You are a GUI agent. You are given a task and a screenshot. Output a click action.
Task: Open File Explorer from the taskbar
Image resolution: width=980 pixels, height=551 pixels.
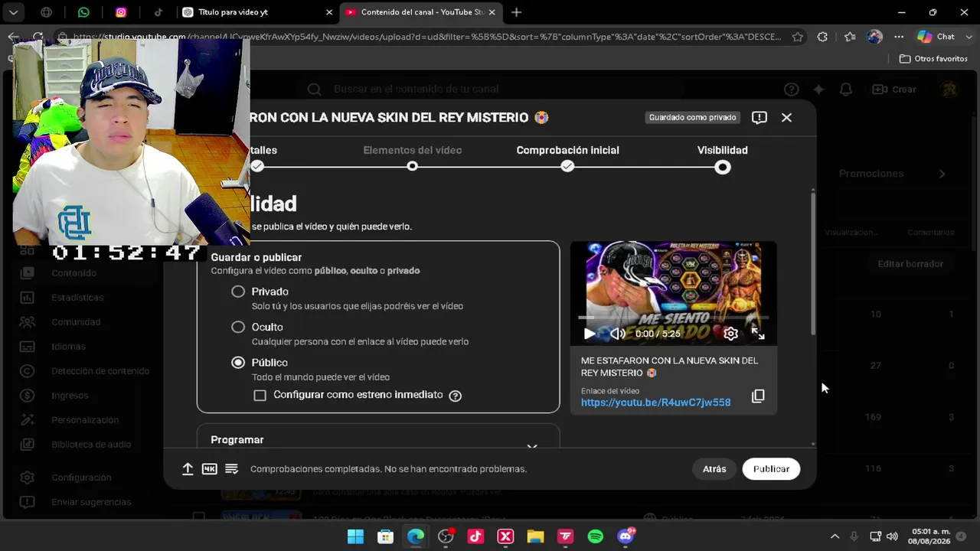coord(535,536)
